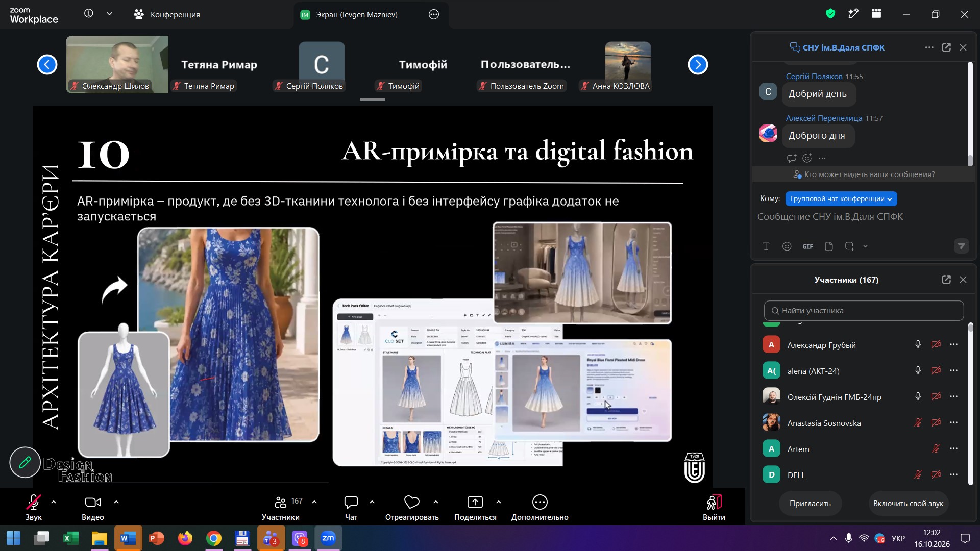980x551 pixels.
Task: Expand share options arrow beside Поделиться
Action: click(498, 502)
